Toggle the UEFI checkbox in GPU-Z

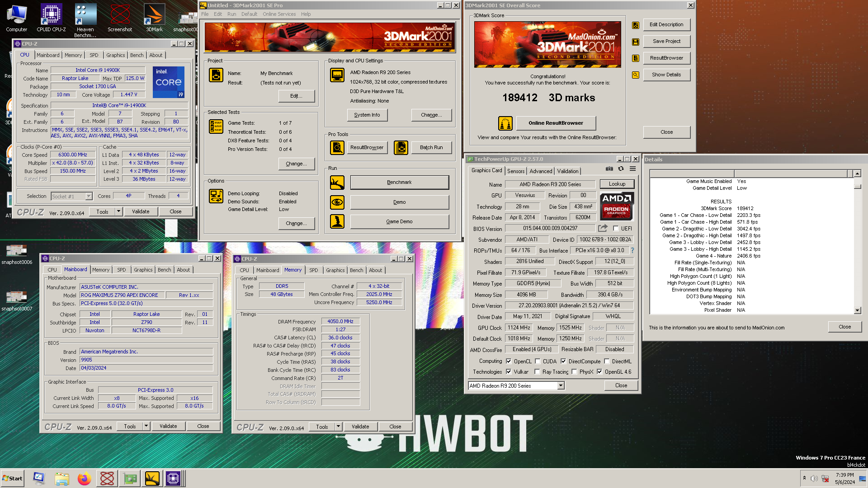[616, 229]
